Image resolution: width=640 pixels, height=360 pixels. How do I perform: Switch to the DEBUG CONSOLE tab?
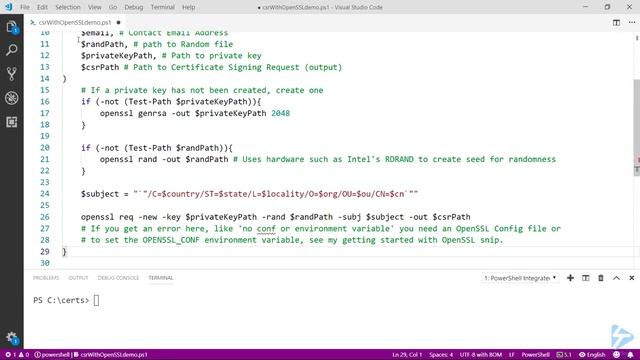tap(118, 278)
